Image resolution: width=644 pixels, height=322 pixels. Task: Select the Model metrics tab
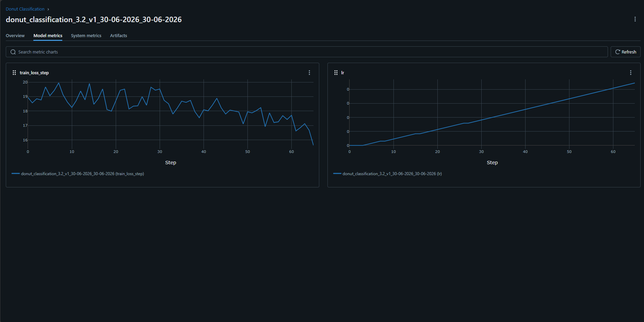click(x=48, y=36)
